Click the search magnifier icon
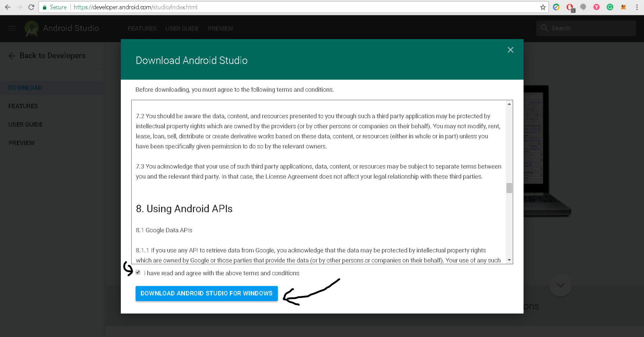The height and width of the screenshot is (337, 644). (544, 28)
